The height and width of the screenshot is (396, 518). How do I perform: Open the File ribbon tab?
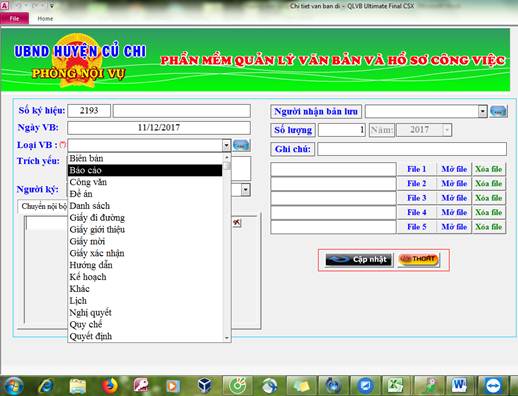(14, 18)
